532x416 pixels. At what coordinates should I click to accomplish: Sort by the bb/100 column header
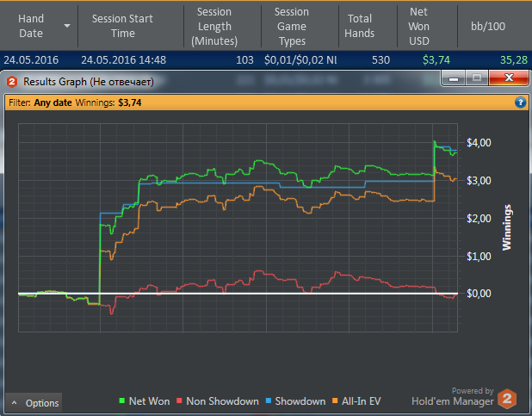[488, 26]
